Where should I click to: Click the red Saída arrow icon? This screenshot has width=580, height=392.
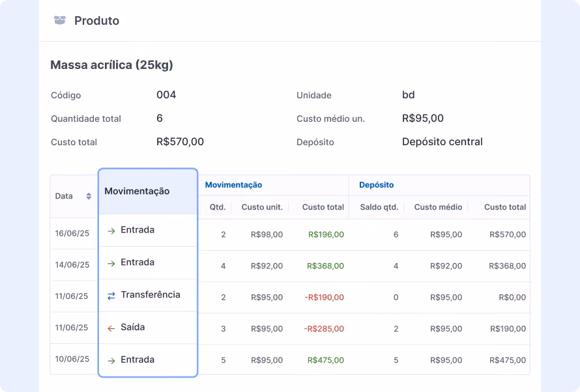pos(111,328)
